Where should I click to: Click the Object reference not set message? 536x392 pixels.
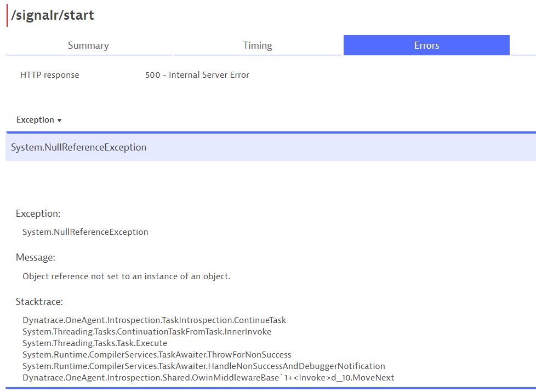tap(126, 276)
